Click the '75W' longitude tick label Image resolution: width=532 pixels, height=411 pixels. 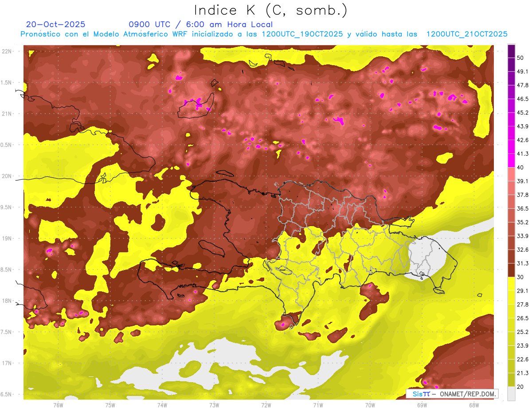[110, 405]
